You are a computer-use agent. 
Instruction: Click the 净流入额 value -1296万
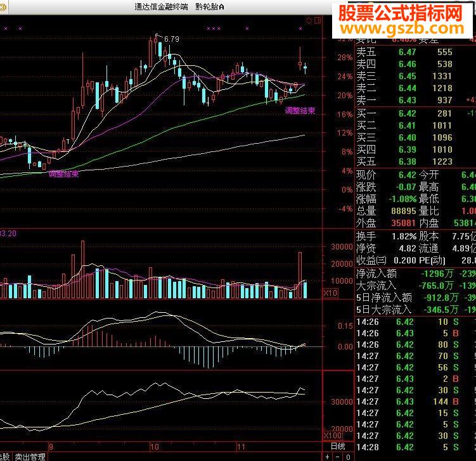click(437, 274)
